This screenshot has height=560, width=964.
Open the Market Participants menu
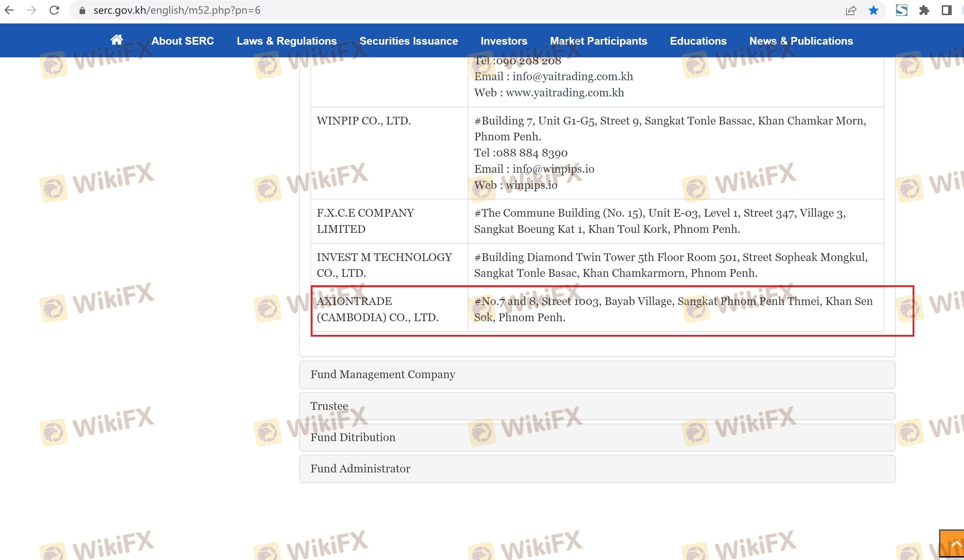598,41
